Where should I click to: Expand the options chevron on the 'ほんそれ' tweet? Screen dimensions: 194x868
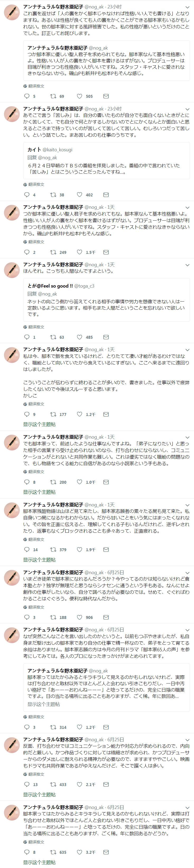(188, 265)
